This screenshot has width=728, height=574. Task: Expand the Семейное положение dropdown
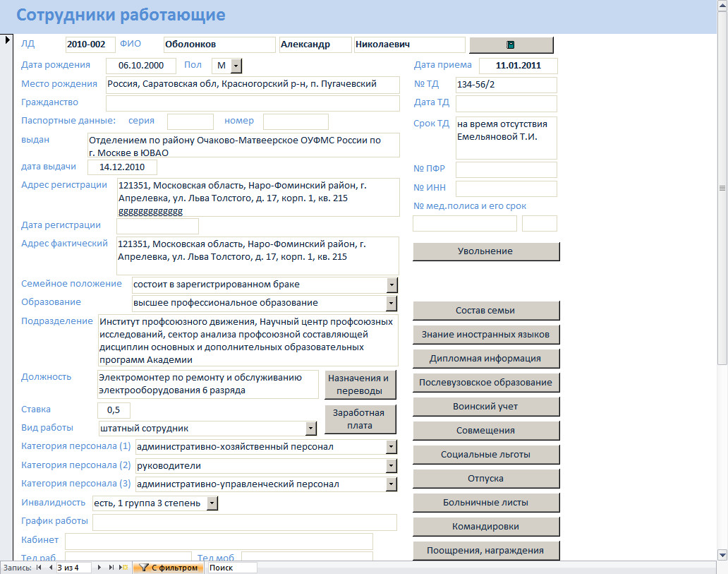coord(392,285)
